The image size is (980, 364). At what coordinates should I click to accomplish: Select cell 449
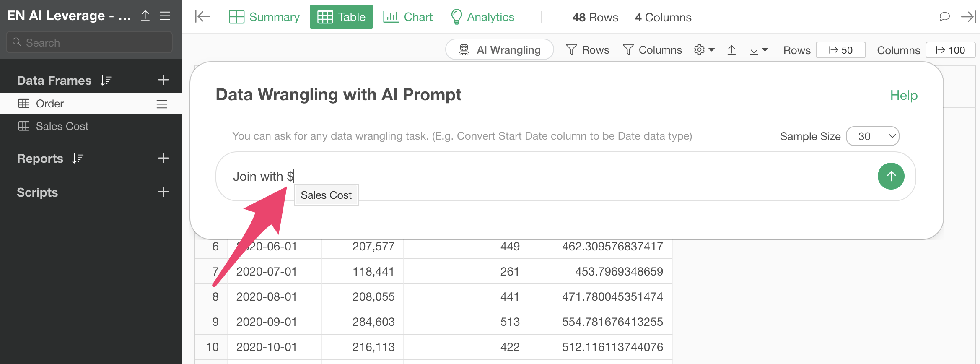pos(466,246)
